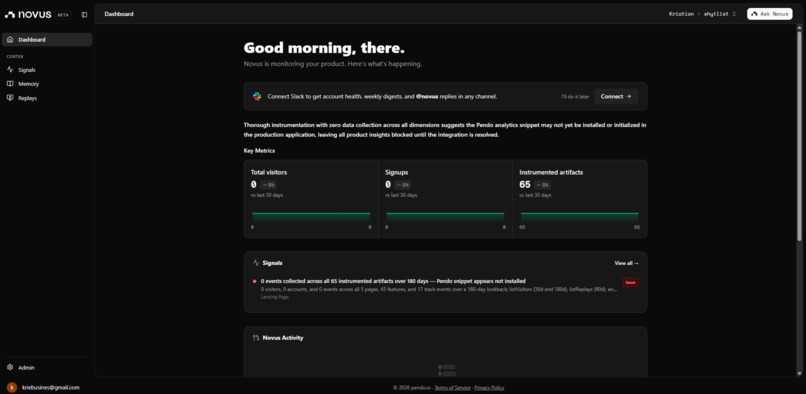Open the Signals page from the sidebar

(47, 70)
